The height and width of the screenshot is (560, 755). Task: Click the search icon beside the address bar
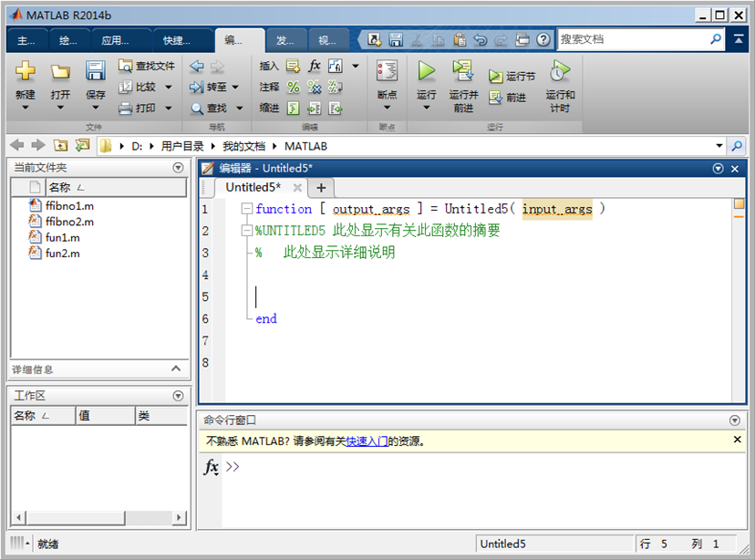737,145
